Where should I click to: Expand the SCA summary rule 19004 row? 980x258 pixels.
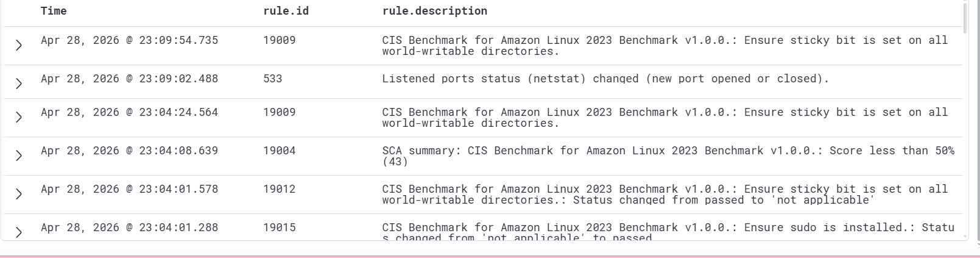pyautogui.click(x=19, y=156)
